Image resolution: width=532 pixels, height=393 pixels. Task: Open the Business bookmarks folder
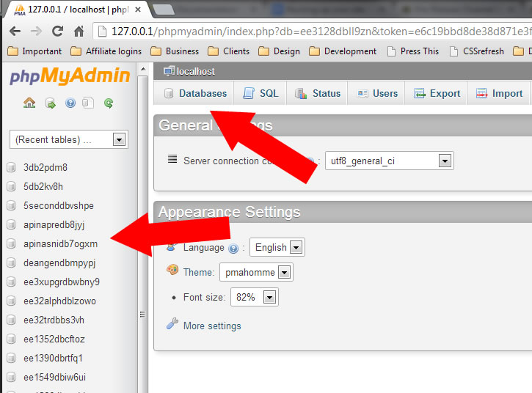[x=175, y=51]
